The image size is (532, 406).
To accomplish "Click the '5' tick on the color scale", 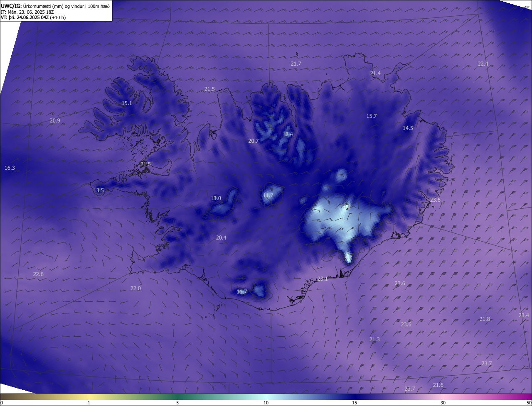I will click(x=177, y=403).
